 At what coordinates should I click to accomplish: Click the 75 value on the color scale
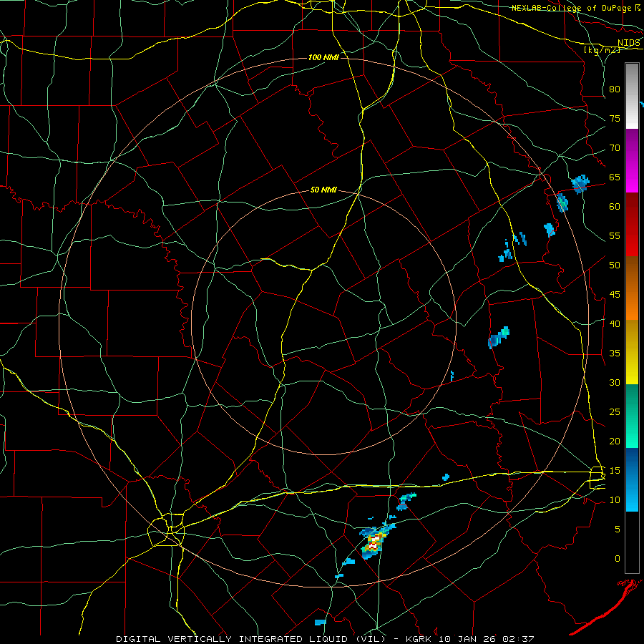615,118
